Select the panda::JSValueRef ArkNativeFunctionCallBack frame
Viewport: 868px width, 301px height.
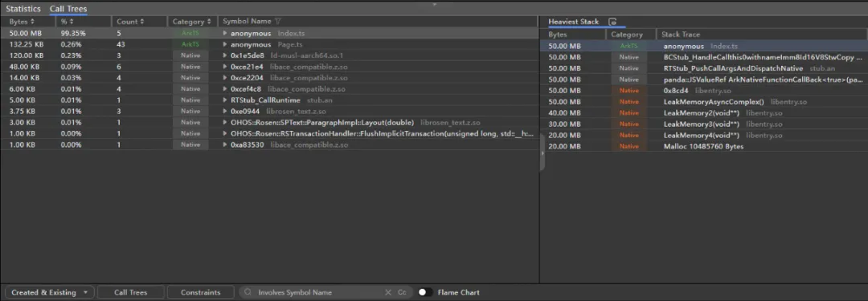(763, 79)
